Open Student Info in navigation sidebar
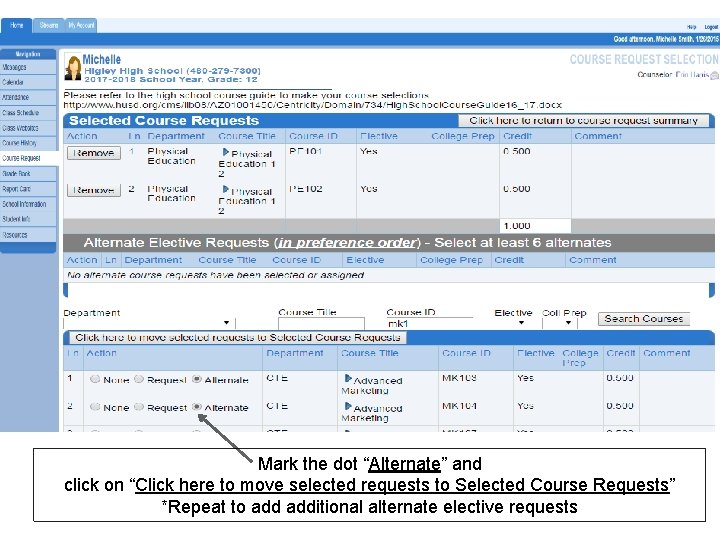 pyautogui.click(x=28, y=219)
